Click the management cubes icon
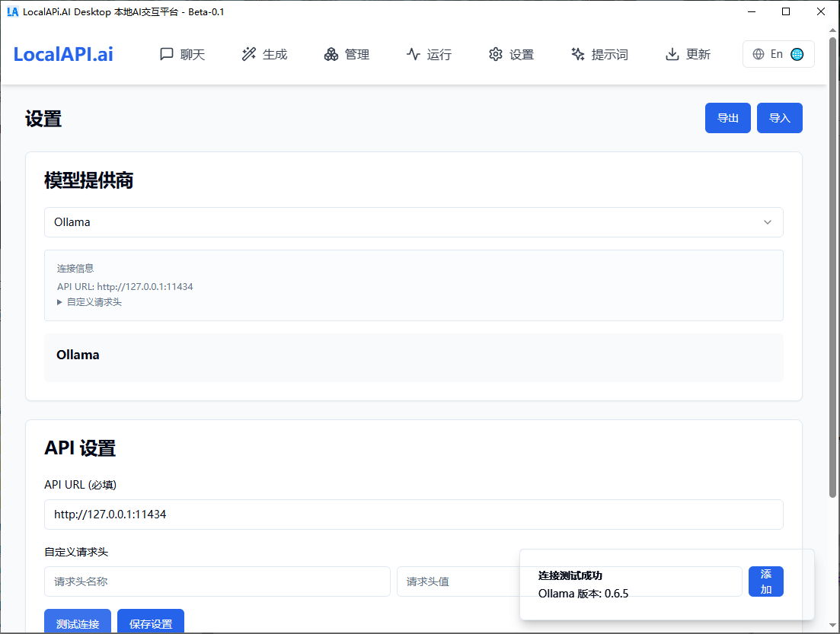Image resolution: width=840 pixels, height=634 pixels. [331, 54]
